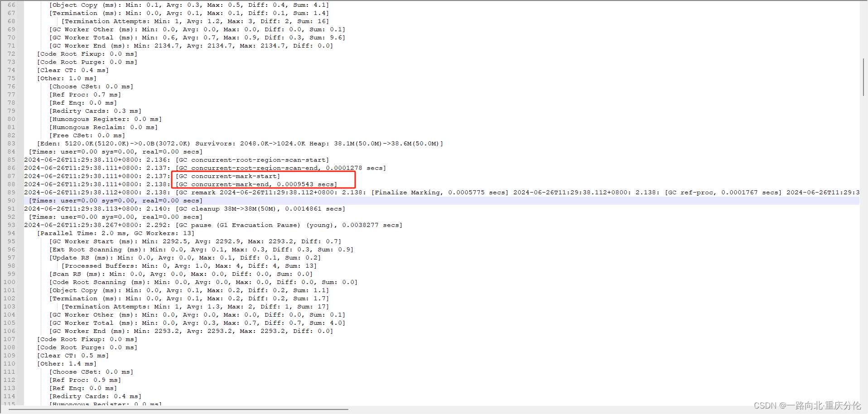
Task: Click the Object Copy line with Sum: 1.1
Action: [189, 290]
